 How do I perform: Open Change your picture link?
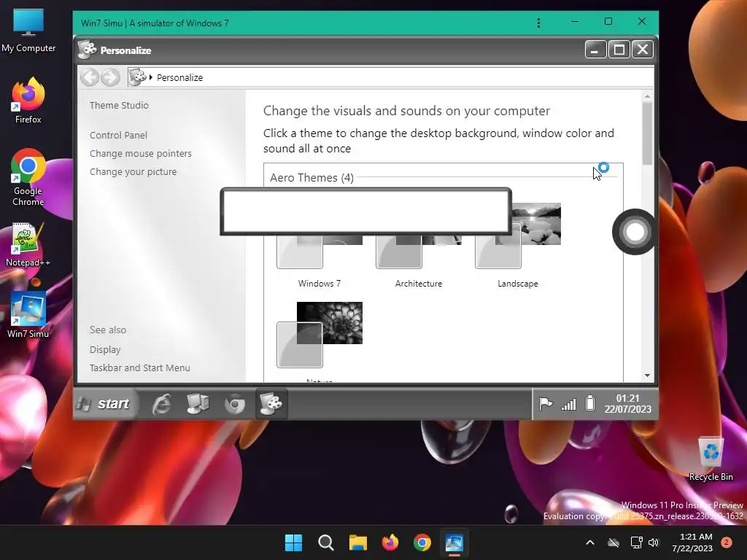click(133, 171)
